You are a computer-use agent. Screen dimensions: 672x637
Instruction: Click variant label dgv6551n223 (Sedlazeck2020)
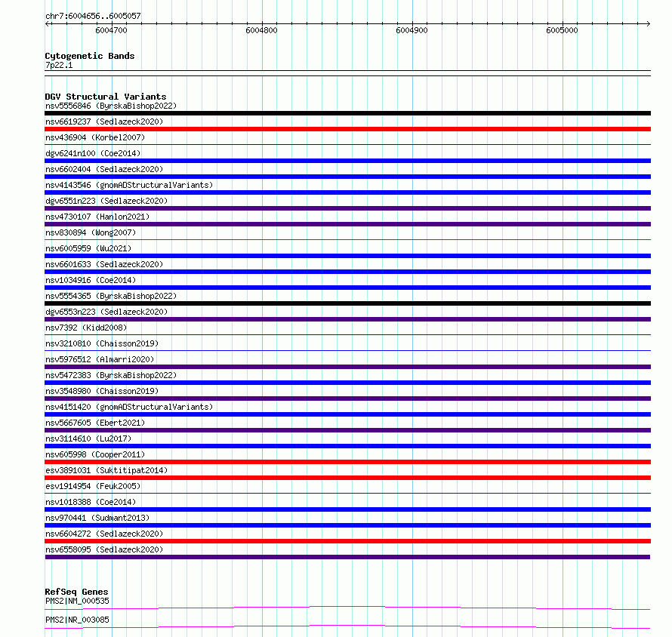[106, 201]
